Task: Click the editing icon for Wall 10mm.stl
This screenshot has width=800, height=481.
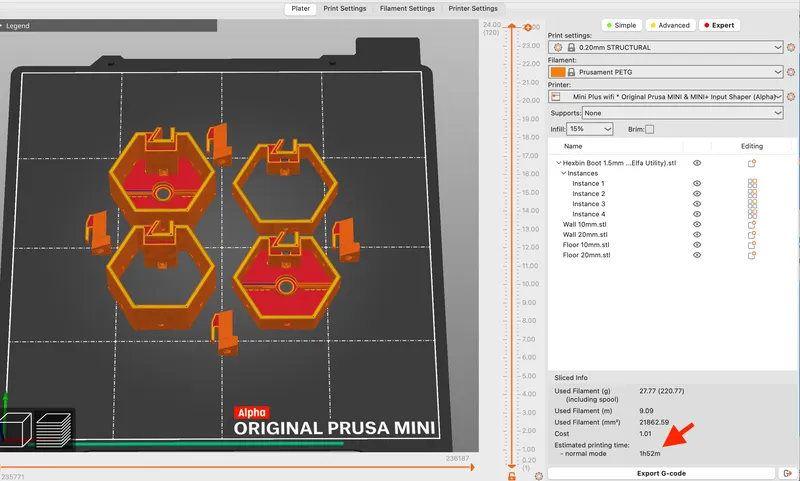Action: point(752,224)
